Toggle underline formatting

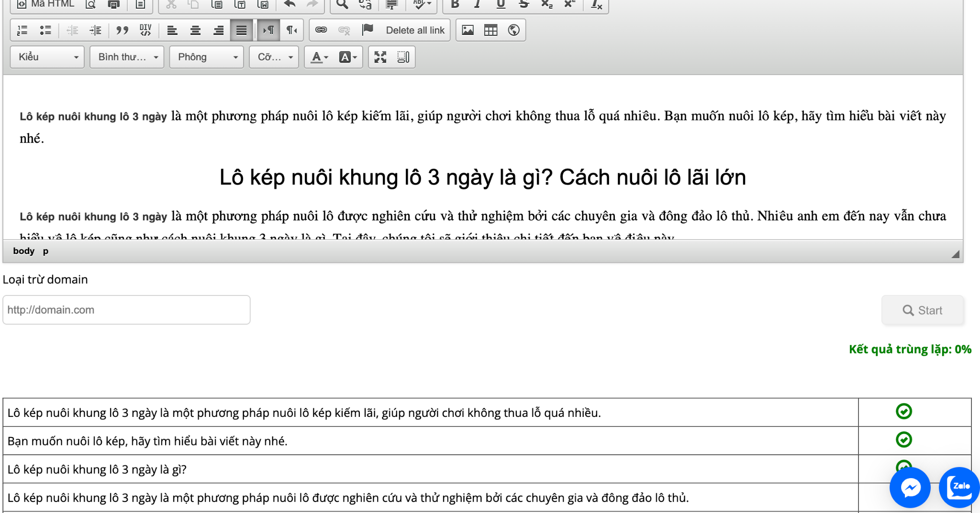501,4
